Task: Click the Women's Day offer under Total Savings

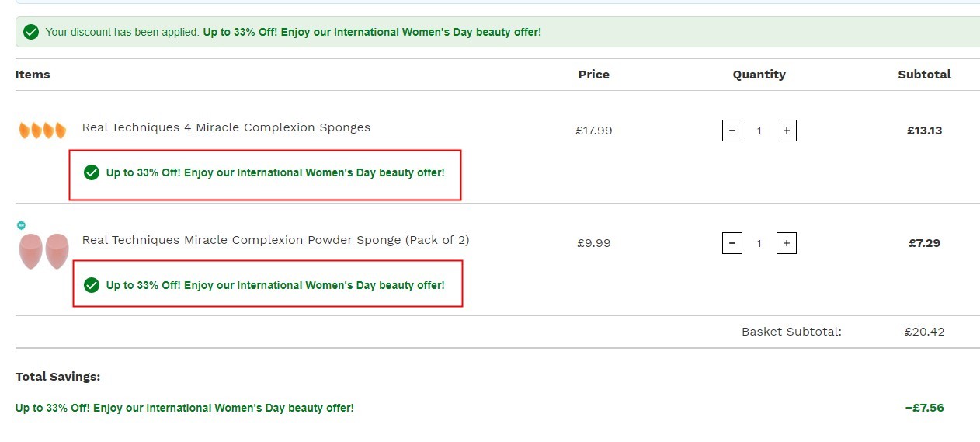Action: coord(185,408)
